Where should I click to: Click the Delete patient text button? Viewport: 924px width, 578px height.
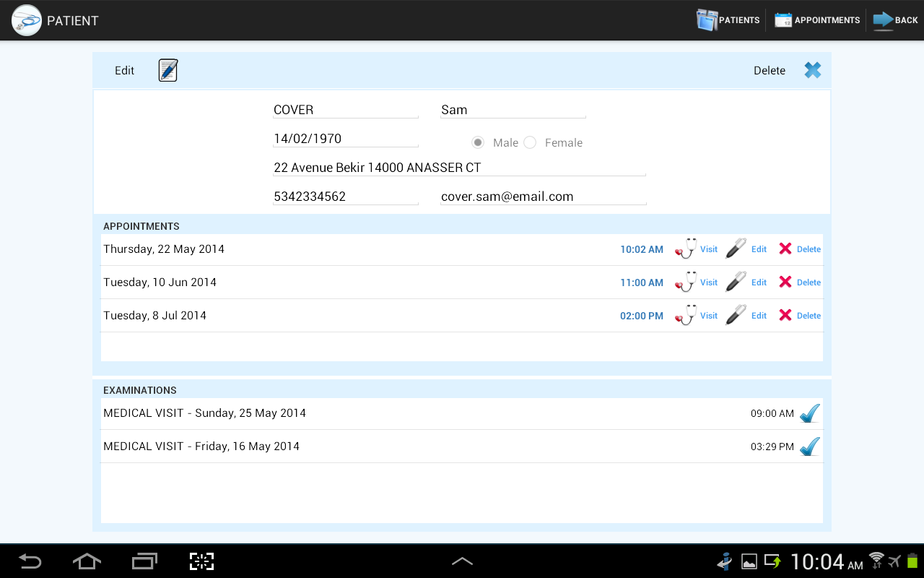click(770, 70)
